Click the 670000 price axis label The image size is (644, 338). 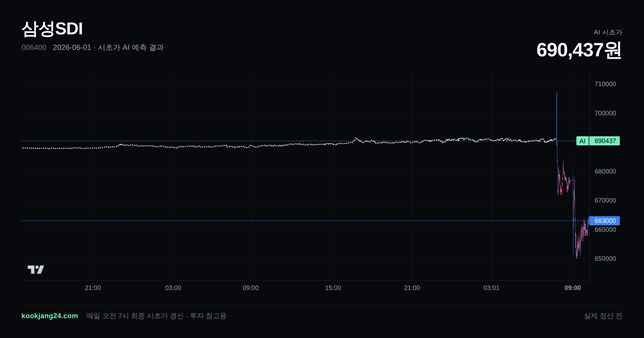click(x=605, y=200)
